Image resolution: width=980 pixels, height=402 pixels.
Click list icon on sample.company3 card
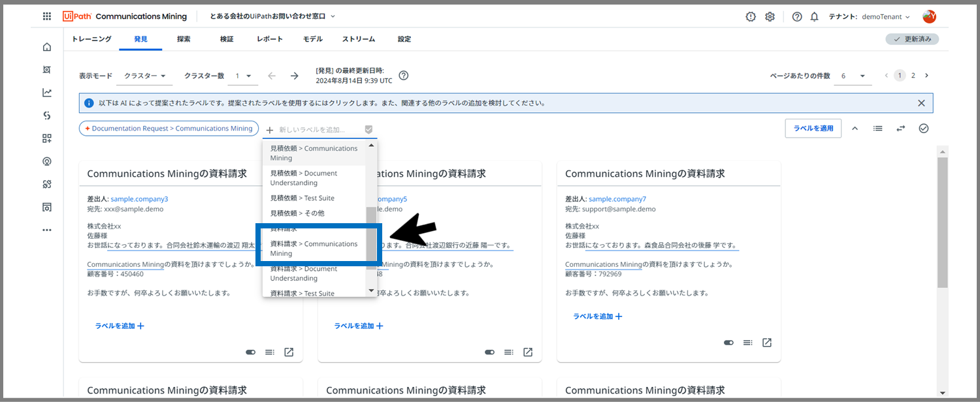coord(270,352)
